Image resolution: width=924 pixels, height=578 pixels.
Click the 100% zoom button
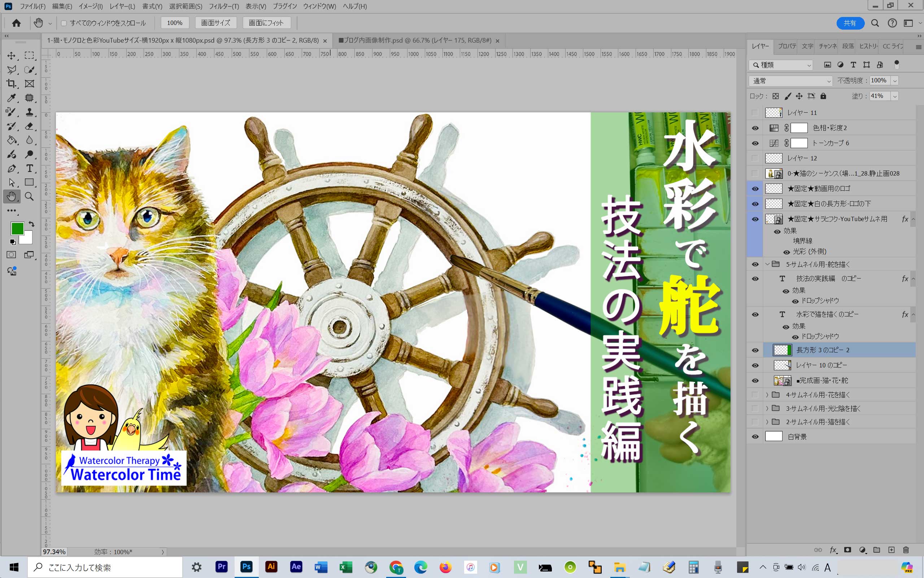coord(174,23)
